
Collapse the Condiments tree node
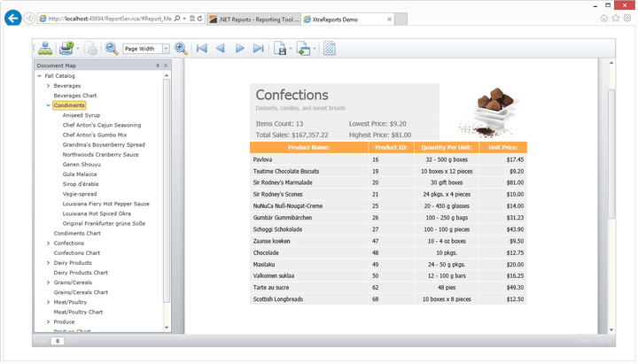click(x=48, y=105)
